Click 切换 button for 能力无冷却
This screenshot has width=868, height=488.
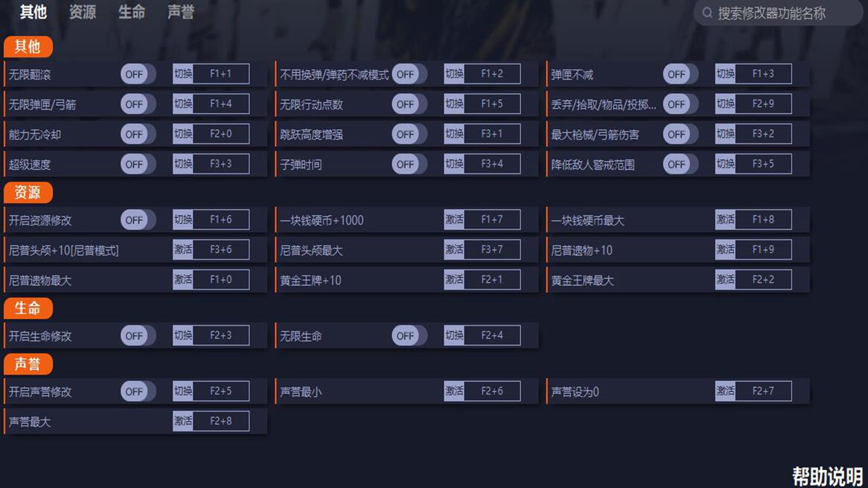(x=183, y=134)
